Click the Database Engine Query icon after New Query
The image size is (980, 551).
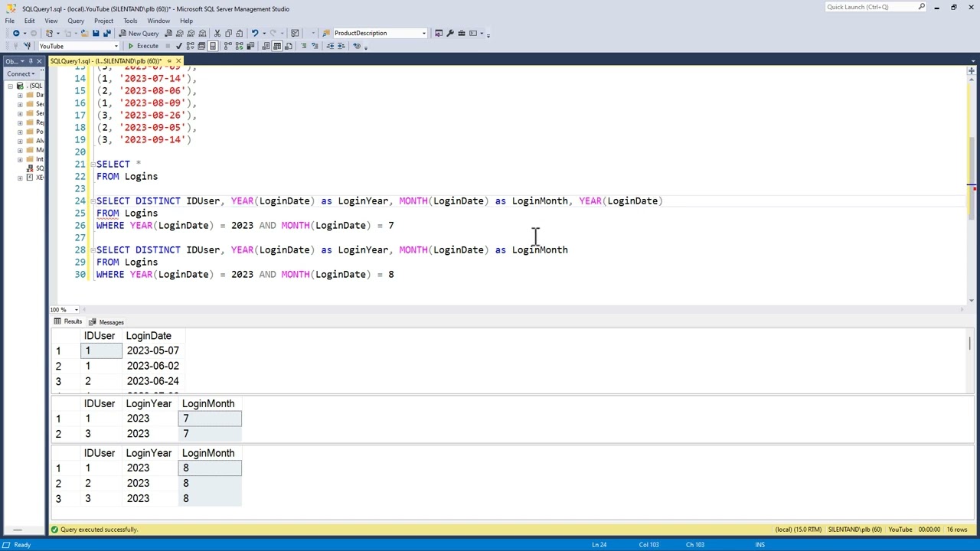click(168, 33)
